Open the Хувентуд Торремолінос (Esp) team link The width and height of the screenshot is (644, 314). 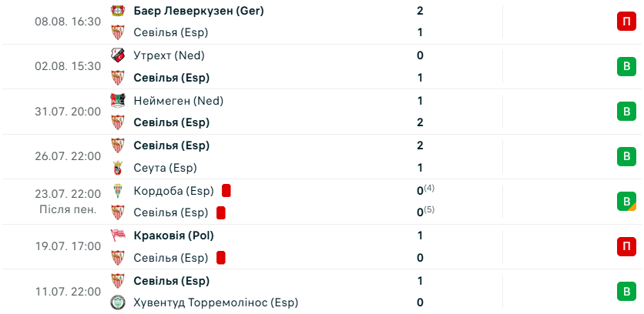(x=216, y=303)
